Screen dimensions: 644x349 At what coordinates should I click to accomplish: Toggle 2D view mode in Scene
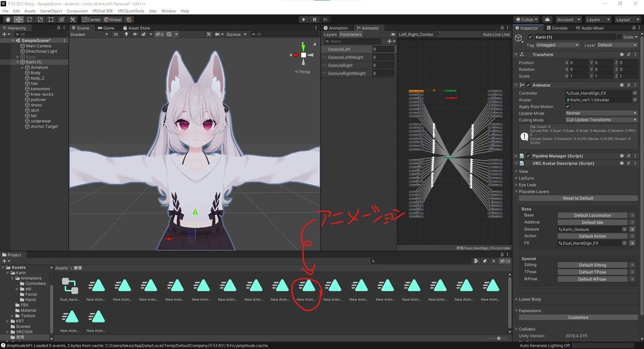pos(115,34)
